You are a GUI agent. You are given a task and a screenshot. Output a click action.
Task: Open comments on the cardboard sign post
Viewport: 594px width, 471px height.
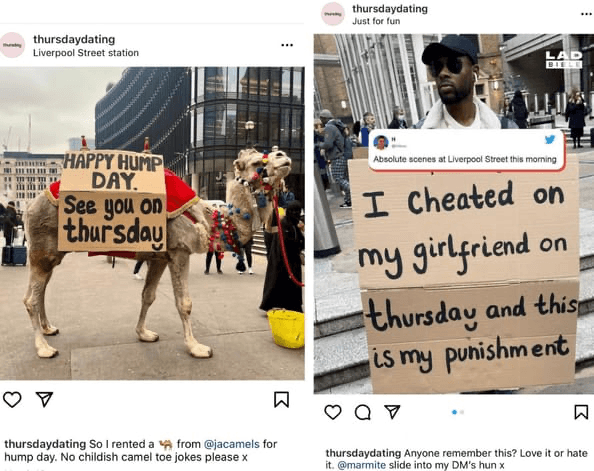[x=363, y=412]
